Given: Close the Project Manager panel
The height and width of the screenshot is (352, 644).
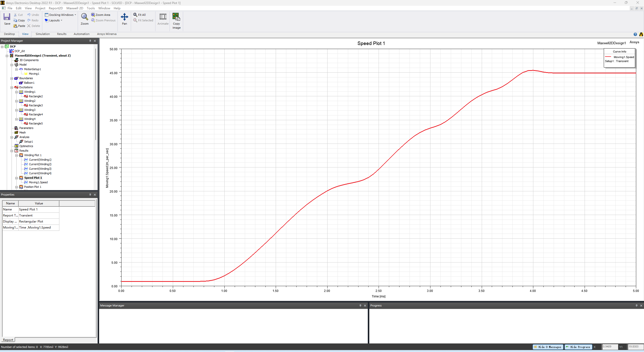Looking at the screenshot, I should 95,41.
